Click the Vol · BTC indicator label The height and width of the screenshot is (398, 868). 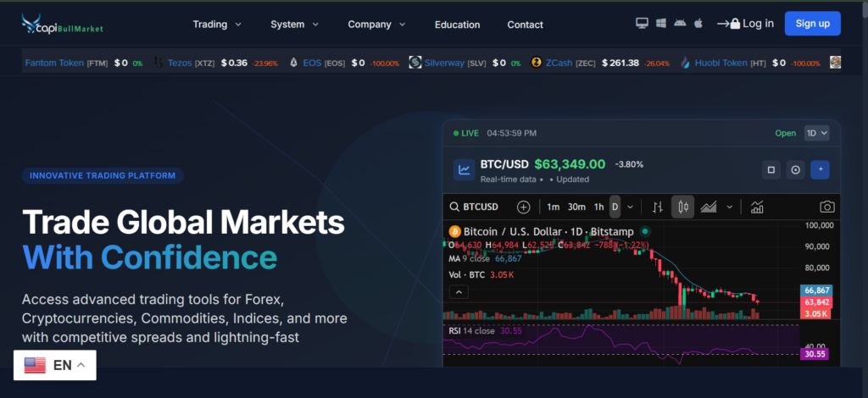point(467,274)
